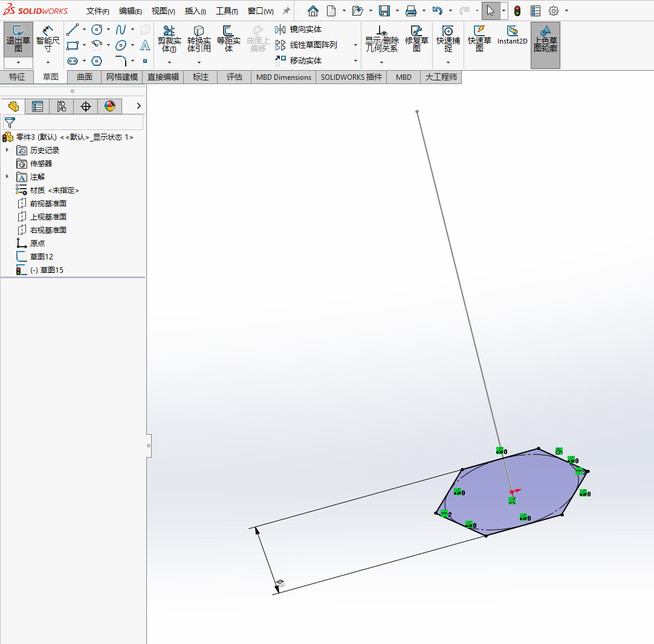Viewport: 654px width, 644px height.
Task: Click Exit Sketch (退出草图) button
Action: coord(18,39)
